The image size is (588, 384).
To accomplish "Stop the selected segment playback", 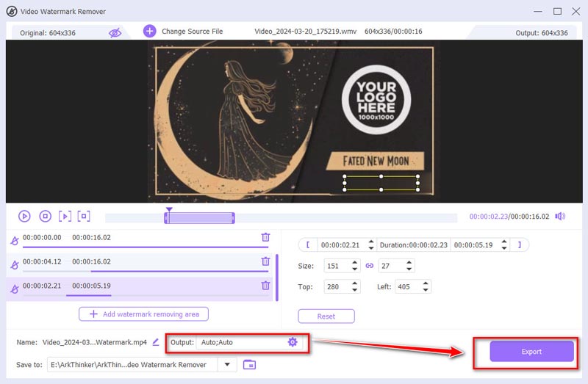I will point(84,216).
